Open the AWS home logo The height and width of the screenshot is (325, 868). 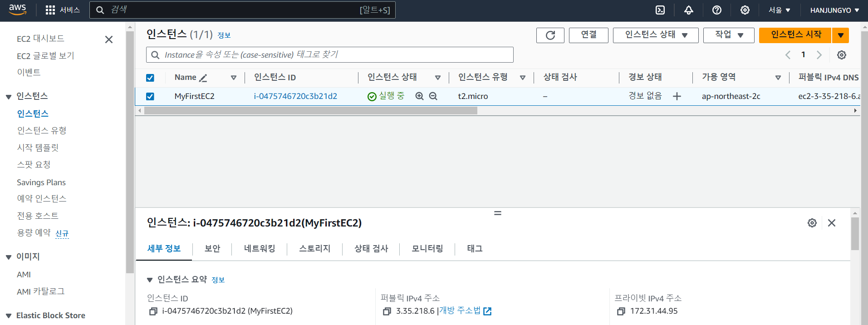coord(17,10)
